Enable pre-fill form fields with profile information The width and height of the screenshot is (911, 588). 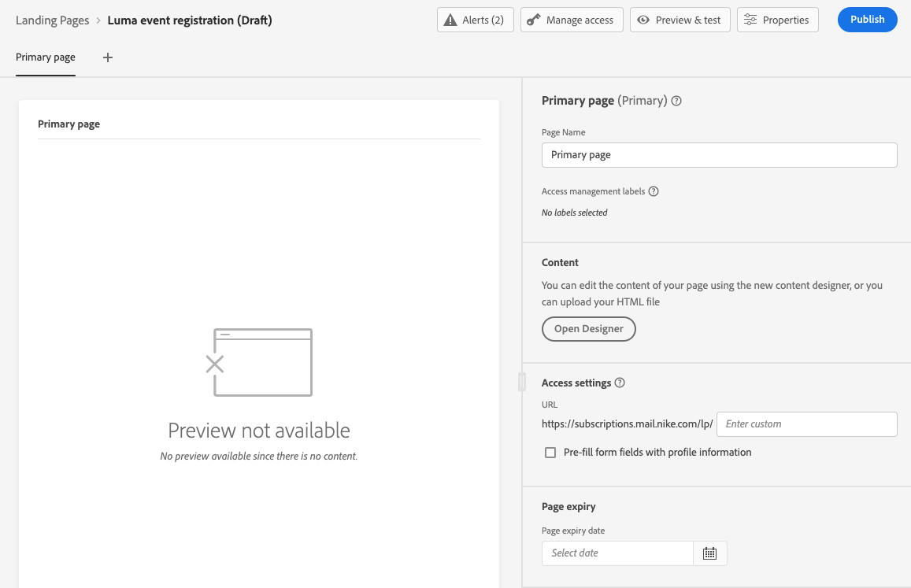click(550, 453)
